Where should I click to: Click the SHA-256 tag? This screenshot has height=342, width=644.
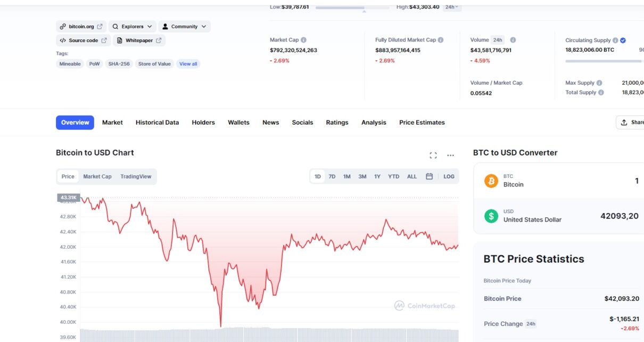click(x=119, y=64)
